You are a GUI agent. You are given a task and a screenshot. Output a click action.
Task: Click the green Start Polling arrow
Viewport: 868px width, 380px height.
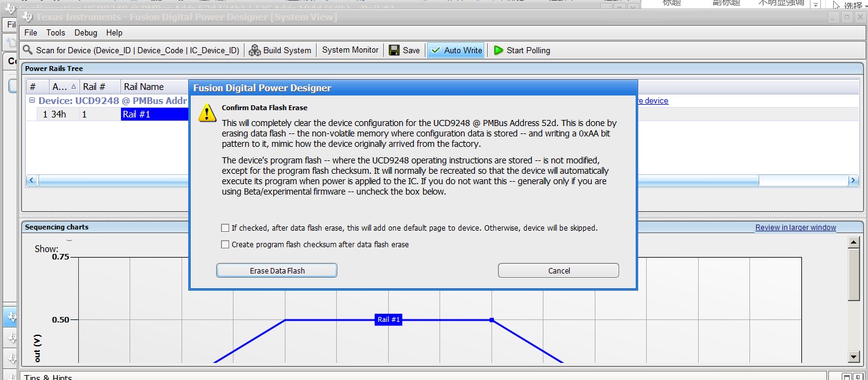[499, 50]
